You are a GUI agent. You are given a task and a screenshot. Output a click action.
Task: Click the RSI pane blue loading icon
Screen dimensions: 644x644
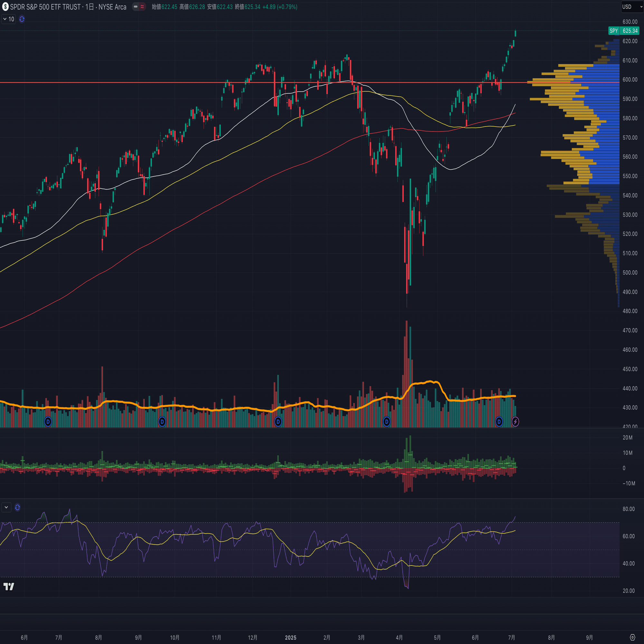click(18, 507)
